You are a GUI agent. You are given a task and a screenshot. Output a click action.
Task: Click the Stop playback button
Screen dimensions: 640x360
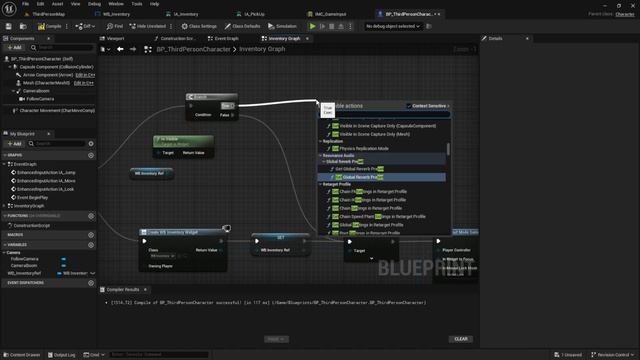[x=331, y=26]
